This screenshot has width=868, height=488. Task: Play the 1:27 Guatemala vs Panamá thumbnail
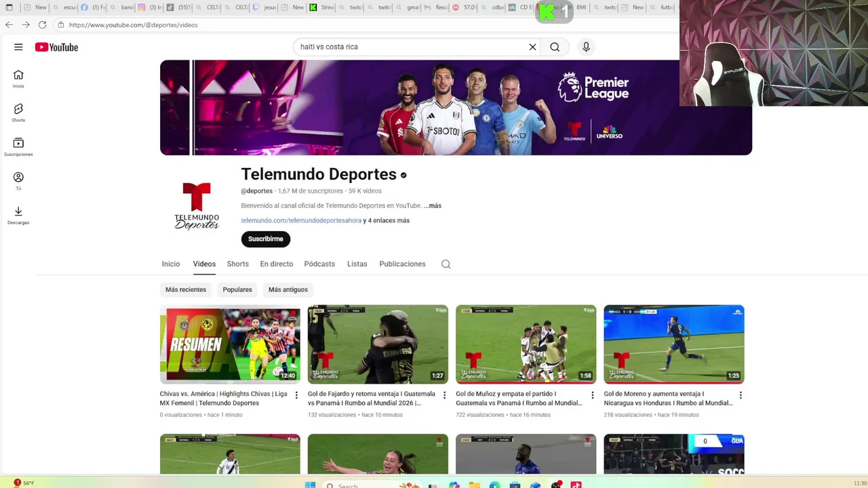pos(378,344)
